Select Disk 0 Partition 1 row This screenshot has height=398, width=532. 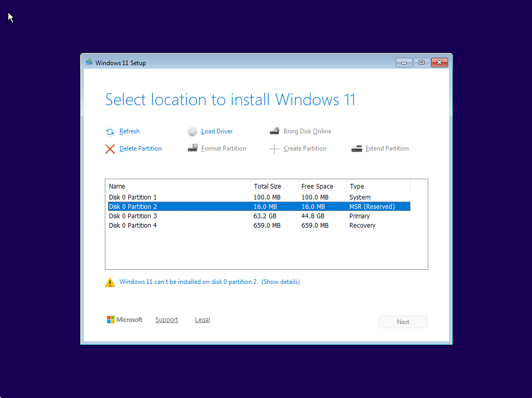tap(259, 197)
